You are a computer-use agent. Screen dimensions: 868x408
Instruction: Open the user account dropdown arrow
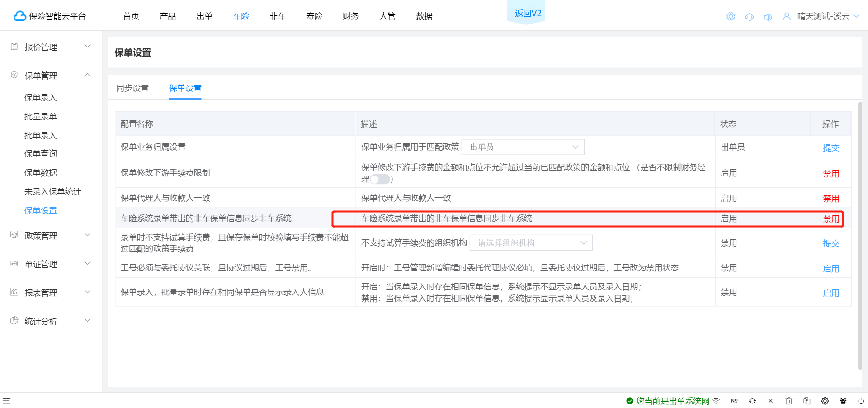[856, 16]
